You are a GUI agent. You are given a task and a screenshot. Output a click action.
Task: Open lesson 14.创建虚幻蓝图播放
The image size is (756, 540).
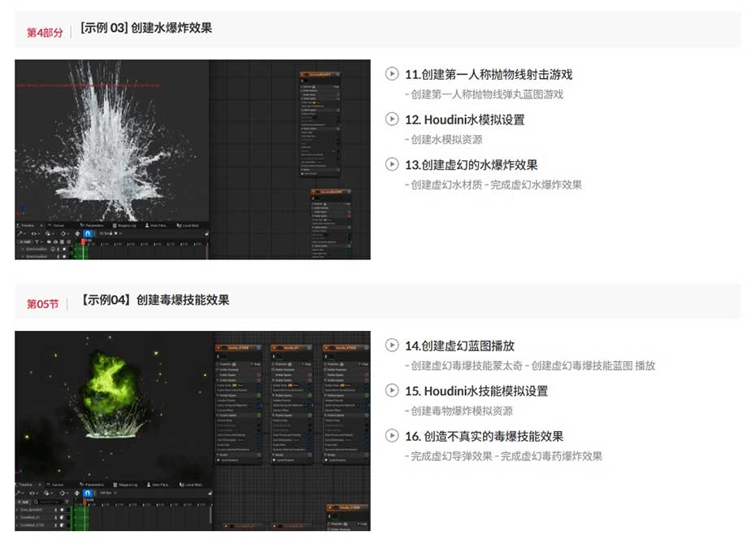click(459, 346)
